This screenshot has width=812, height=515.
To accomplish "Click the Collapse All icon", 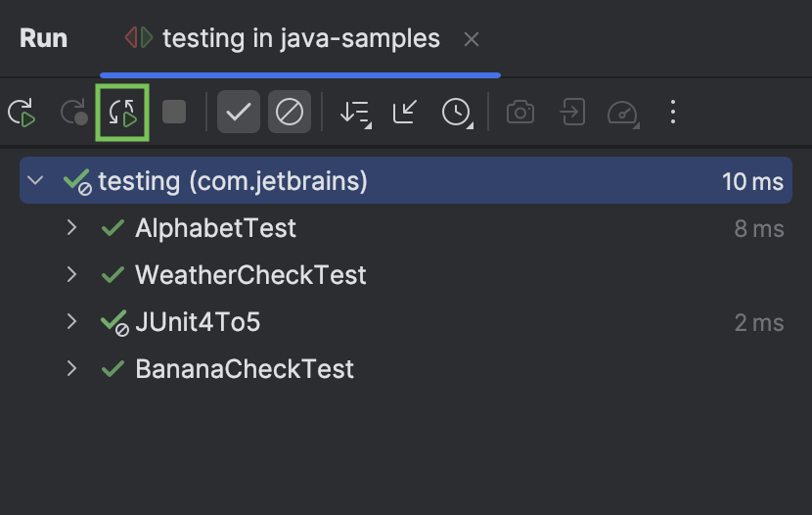I will pyautogui.click(x=405, y=112).
